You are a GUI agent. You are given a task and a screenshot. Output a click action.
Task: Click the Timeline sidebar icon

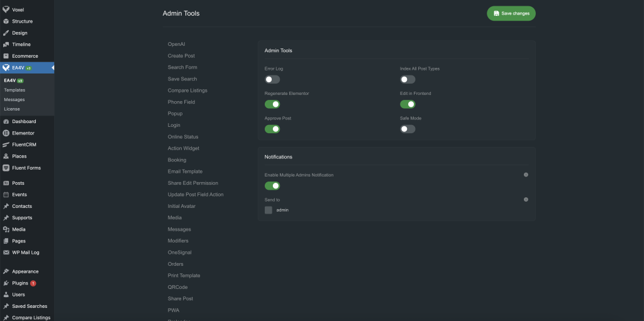tap(6, 45)
